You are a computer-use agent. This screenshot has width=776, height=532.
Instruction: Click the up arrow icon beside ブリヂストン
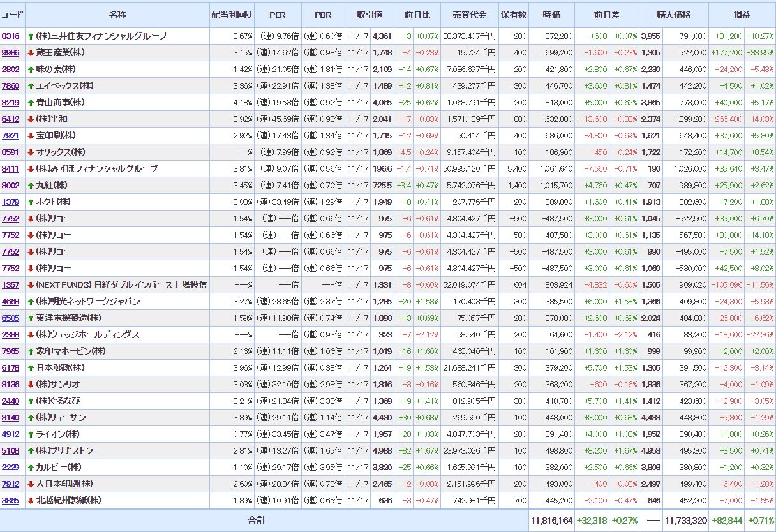[x=31, y=451]
